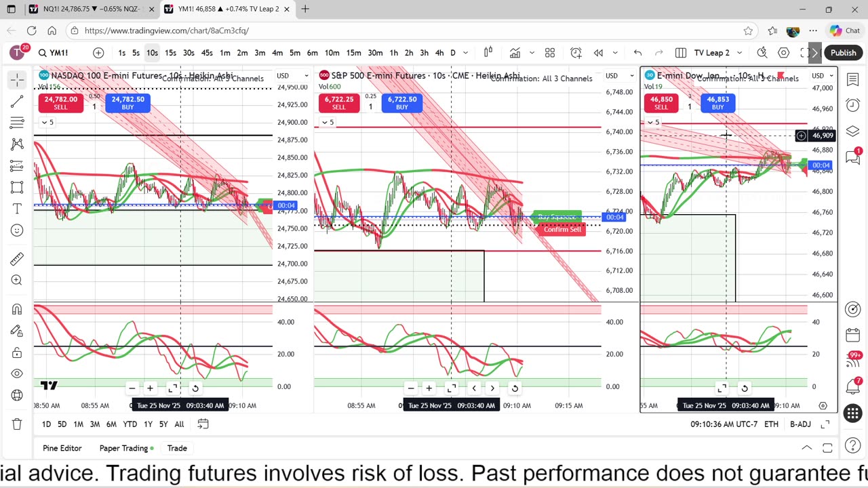Open the Pine Editor tab

(x=62, y=448)
